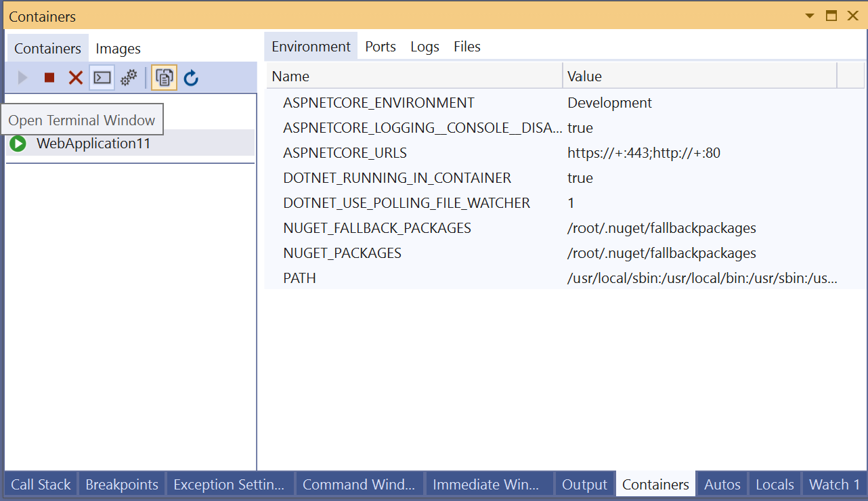The image size is (868, 501).
Task: Open the tool window options dropdown arrow
Action: [809, 15]
